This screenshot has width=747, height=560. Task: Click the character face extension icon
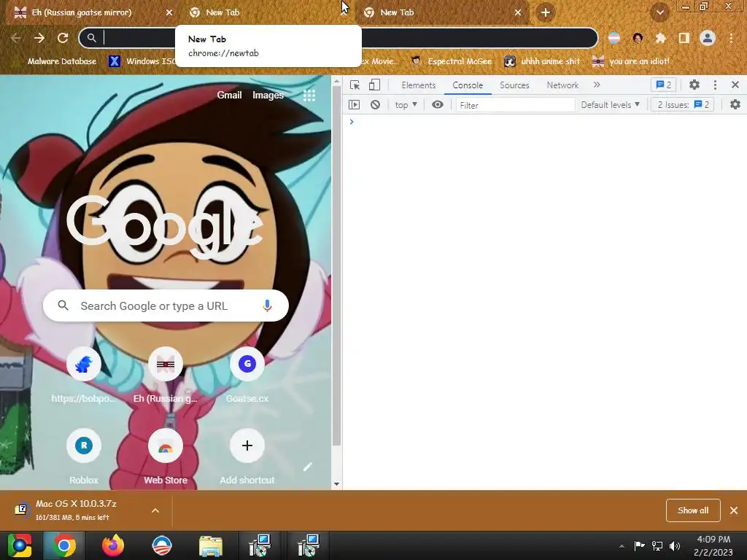pyautogui.click(x=638, y=38)
